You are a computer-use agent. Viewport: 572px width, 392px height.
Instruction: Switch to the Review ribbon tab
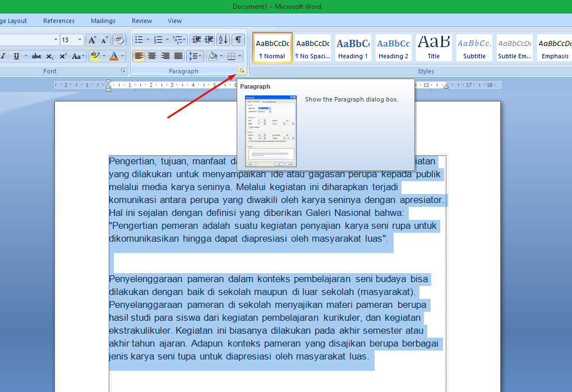point(141,21)
